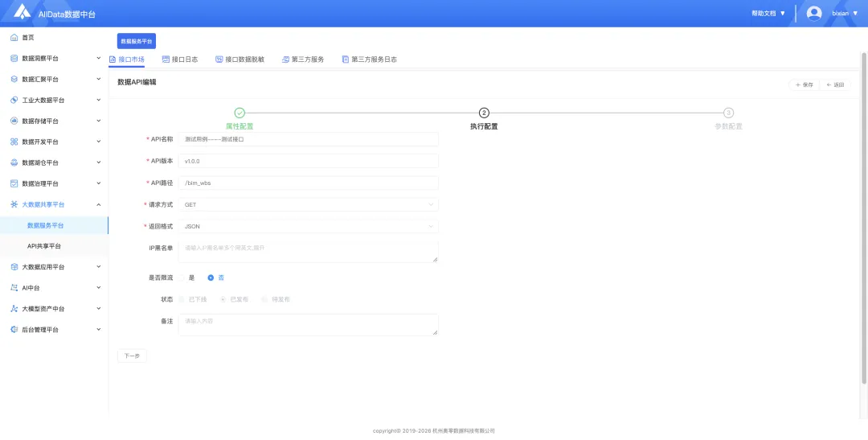Go to 首页 home icon

[x=14, y=38]
